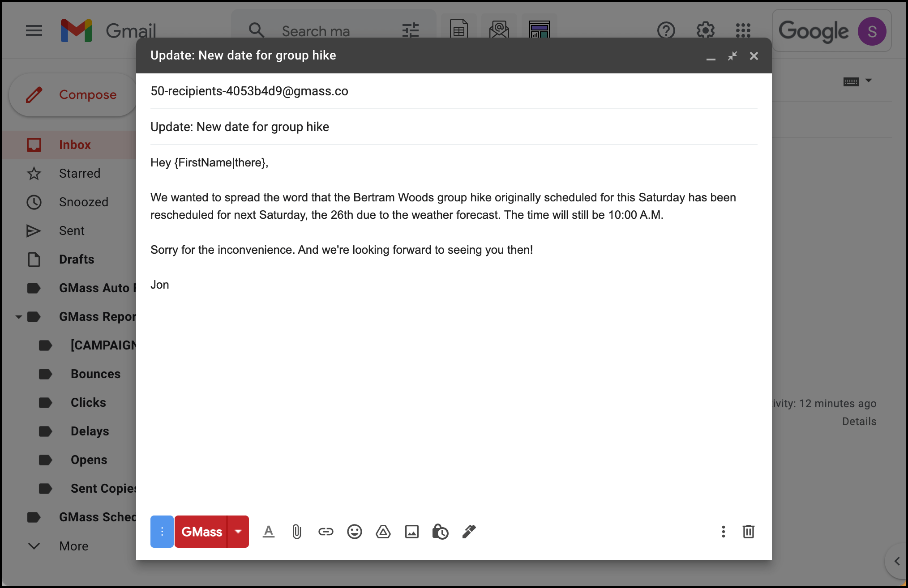The width and height of the screenshot is (908, 588).
Task: Open more options three-dot menu in compose
Action: click(723, 532)
